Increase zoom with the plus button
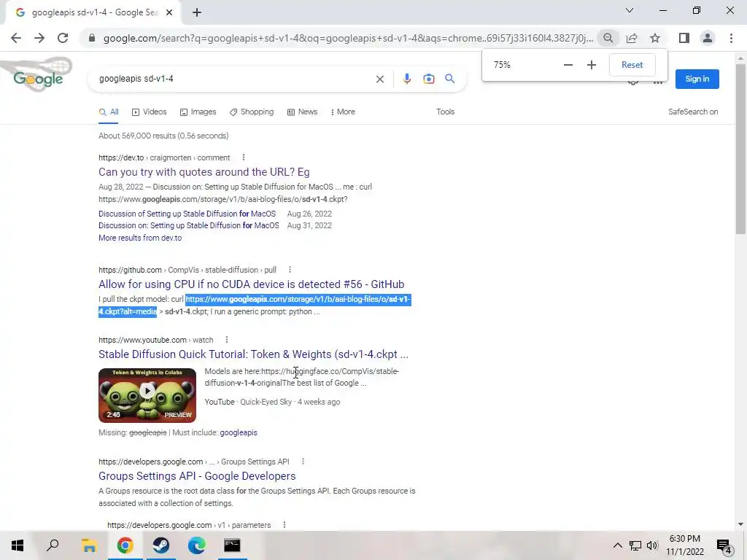 tap(591, 65)
